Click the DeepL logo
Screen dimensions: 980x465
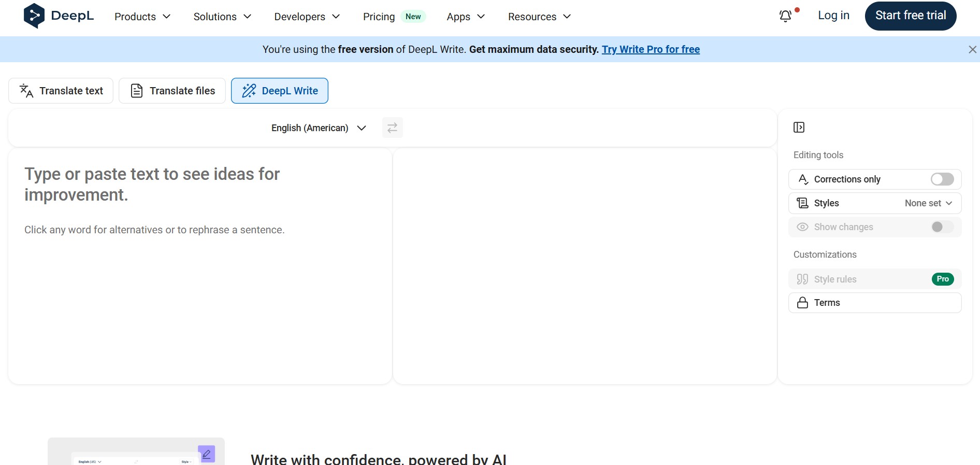[59, 16]
